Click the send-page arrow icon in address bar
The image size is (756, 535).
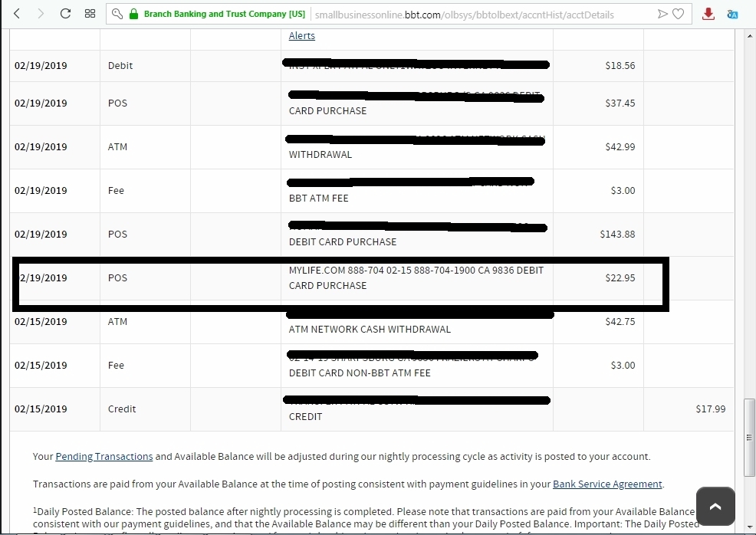[662, 14]
